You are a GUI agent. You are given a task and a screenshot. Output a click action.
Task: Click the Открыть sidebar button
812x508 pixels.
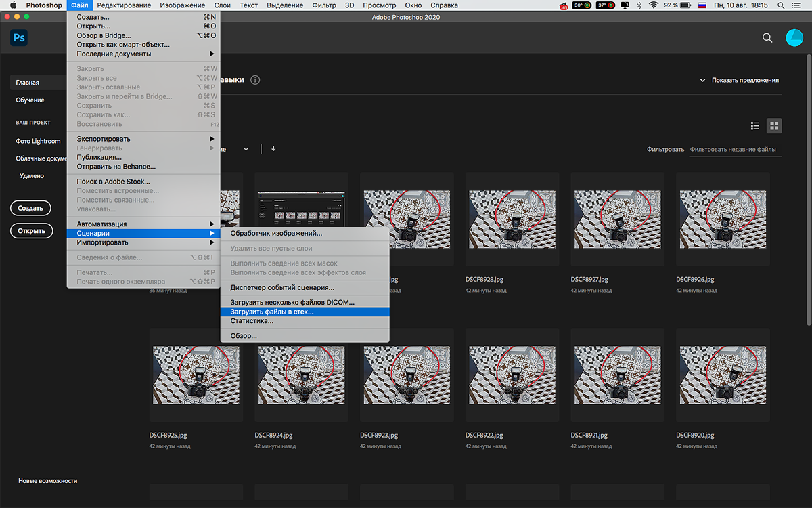pos(32,231)
